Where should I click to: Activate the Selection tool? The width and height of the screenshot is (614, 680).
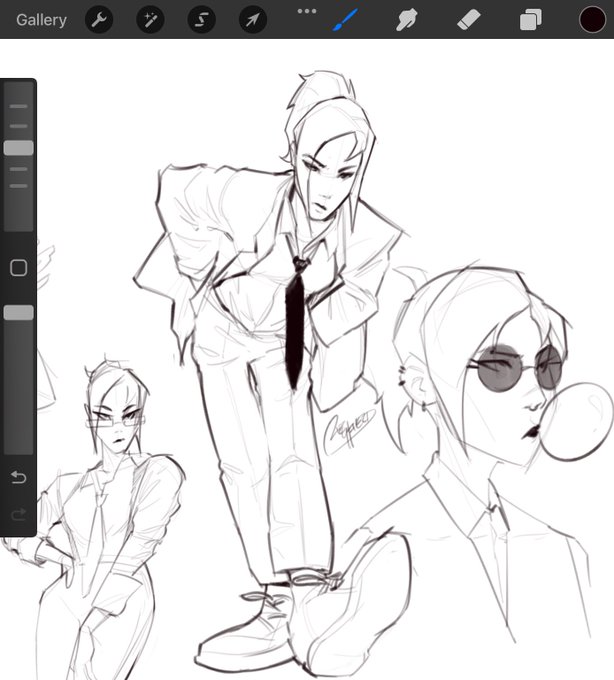click(x=202, y=20)
